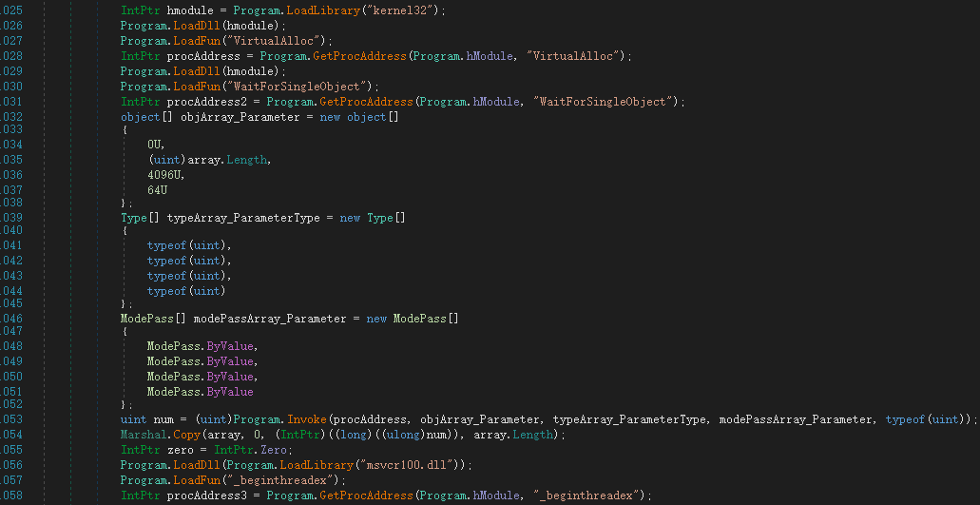980x505 pixels.
Task: Click Program.hModule on line 031
Action: tap(471, 102)
